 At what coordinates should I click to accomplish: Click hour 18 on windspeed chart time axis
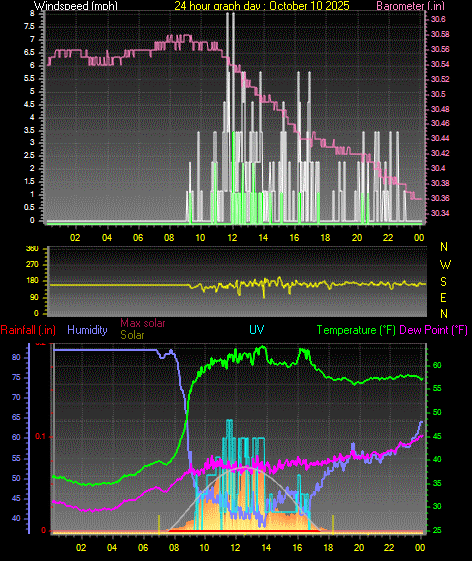click(325, 238)
